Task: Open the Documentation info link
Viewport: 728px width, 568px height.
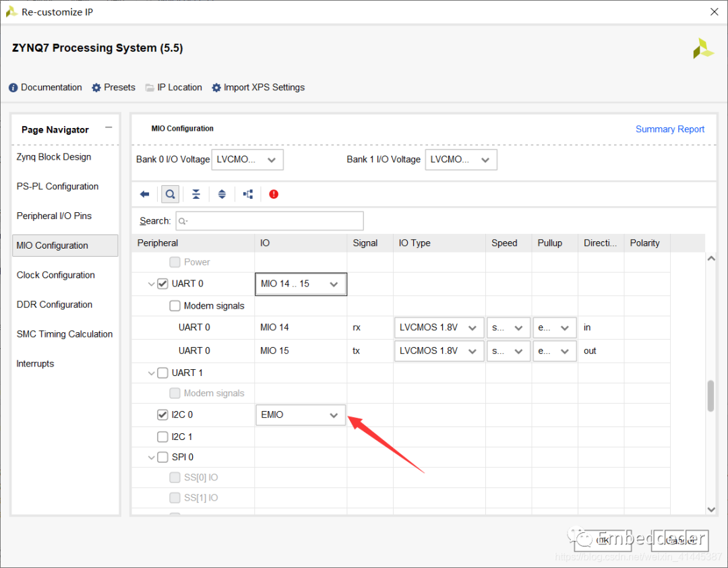Action: [45, 88]
